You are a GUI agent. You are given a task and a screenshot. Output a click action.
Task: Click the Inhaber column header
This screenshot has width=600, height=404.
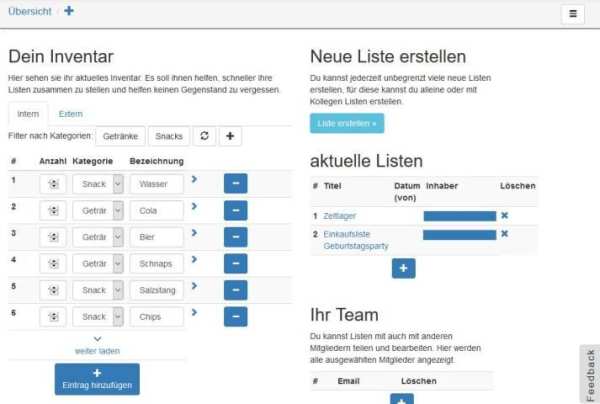442,186
